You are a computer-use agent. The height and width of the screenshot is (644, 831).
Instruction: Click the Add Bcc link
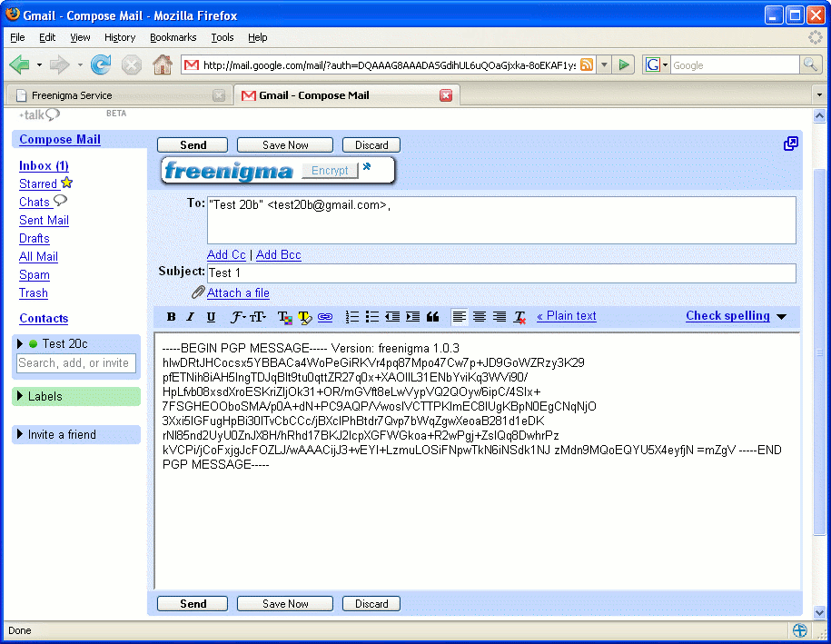click(x=278, y=255)
